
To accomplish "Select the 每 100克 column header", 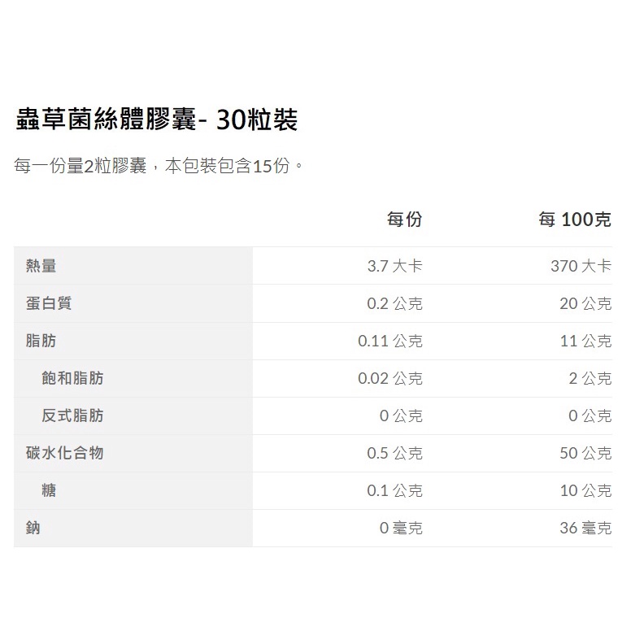I will pos(574,220).
